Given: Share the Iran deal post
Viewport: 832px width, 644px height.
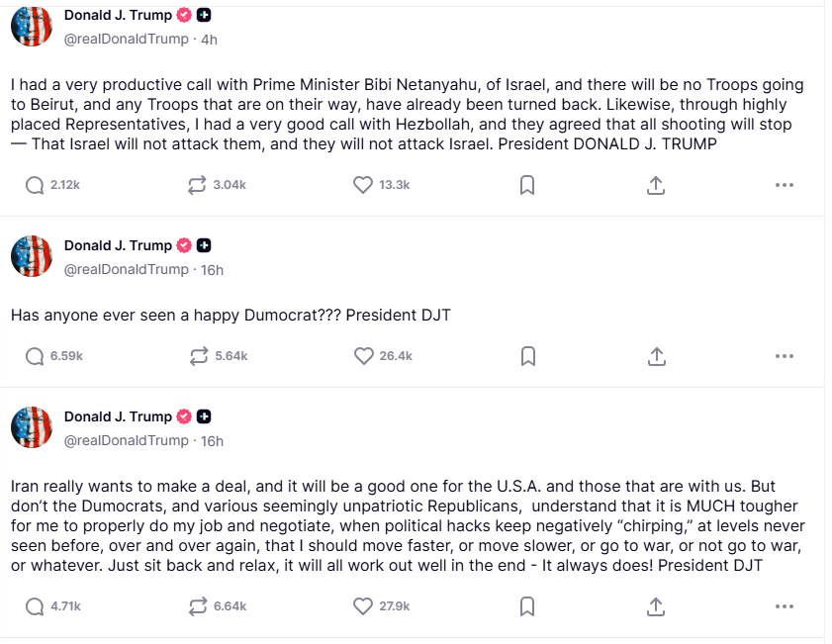Looking at the screenshot, I should (656, 606).
